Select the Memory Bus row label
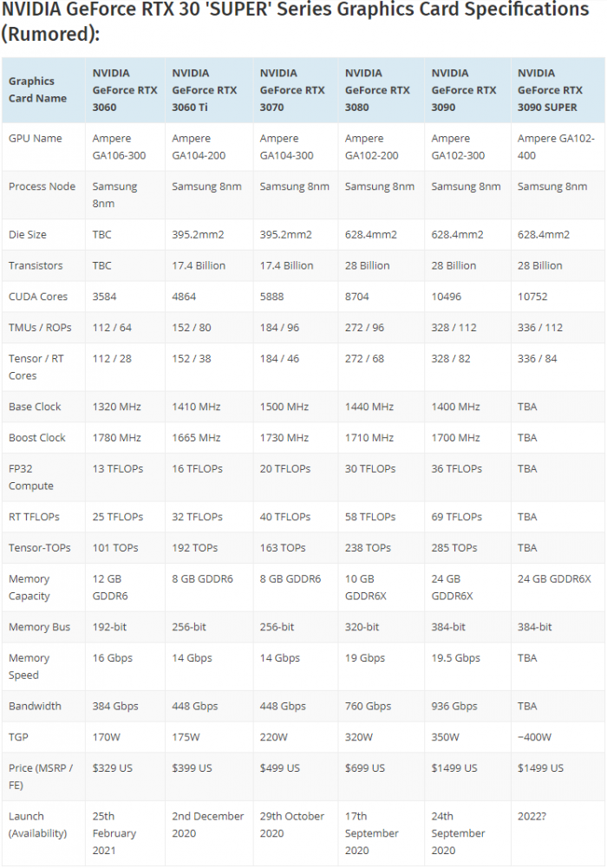The width and height of the screenshot is (607, 868). (x=39, y=627)
